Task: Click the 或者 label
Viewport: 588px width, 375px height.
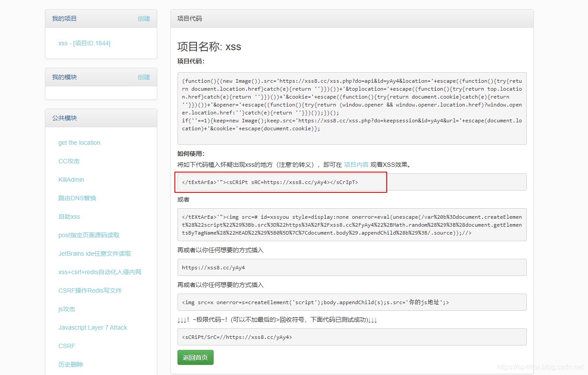Action: point(184,199)
